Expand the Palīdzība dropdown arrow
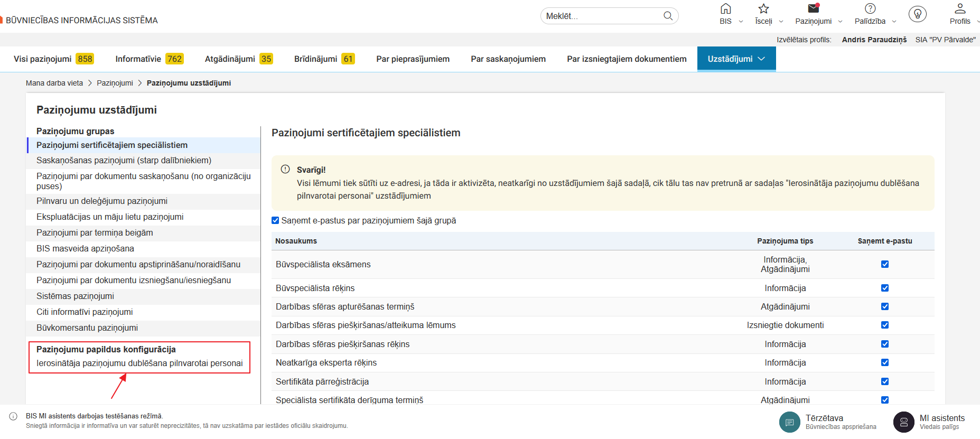The height and width of the screenshot is (439, 980). [x=894, y=22]
